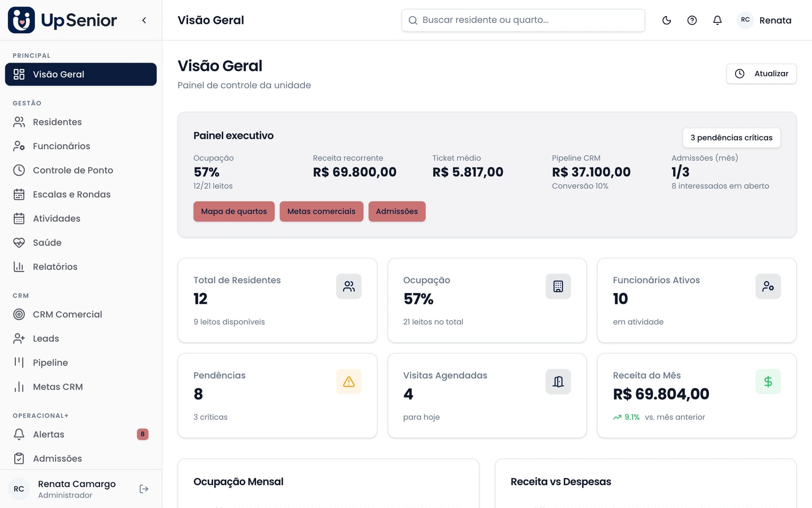This screenshot has height=508, width=812.
Task: Click the Metas CRM chart icon
Action: coord(19,386)
